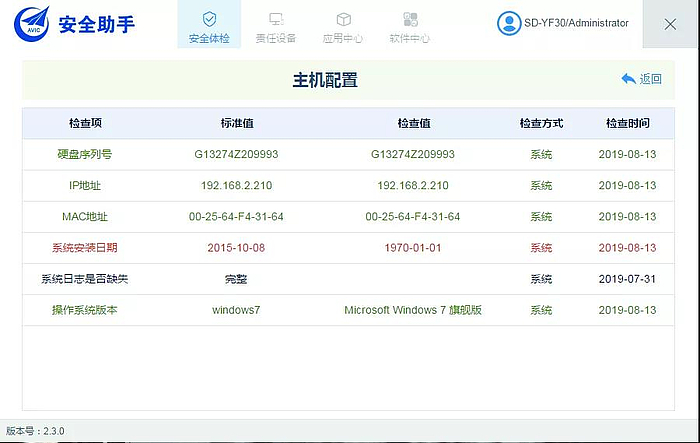
Task: Click the 安全体检 shield icon
Action: 208,19
